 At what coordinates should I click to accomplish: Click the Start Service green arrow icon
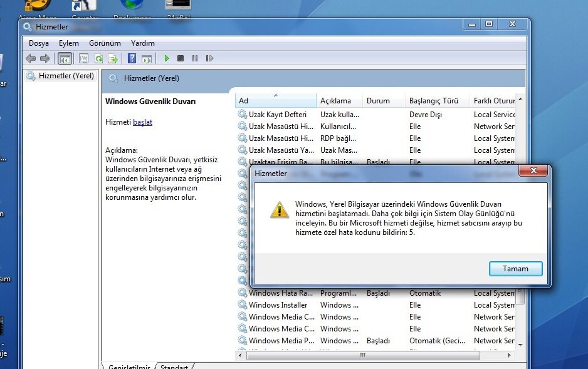pyautogui.click(x=166, y=58)
